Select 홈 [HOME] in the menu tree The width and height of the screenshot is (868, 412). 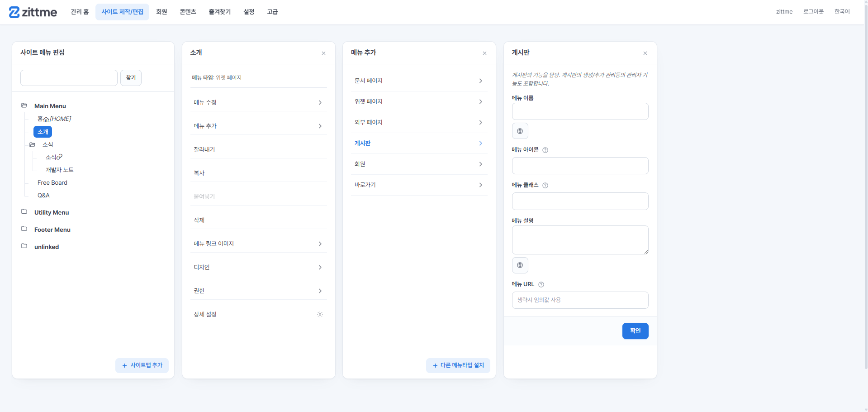coord(54,119)
